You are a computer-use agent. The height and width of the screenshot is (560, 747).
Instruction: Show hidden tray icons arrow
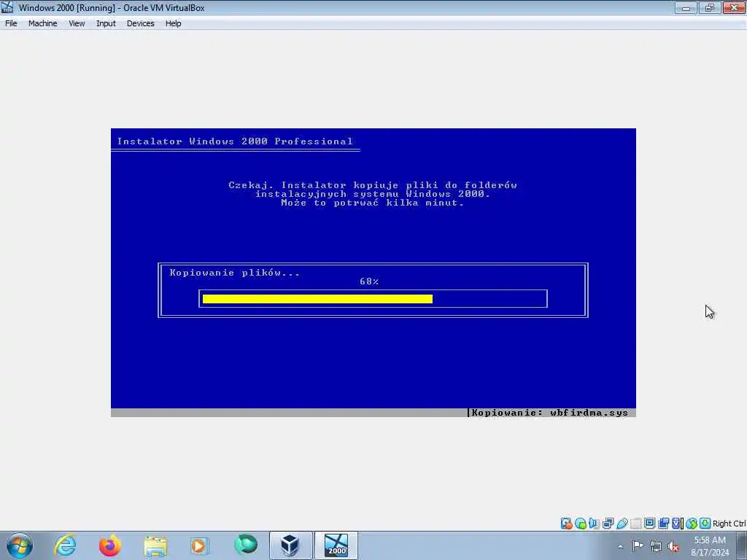[620, 546]
